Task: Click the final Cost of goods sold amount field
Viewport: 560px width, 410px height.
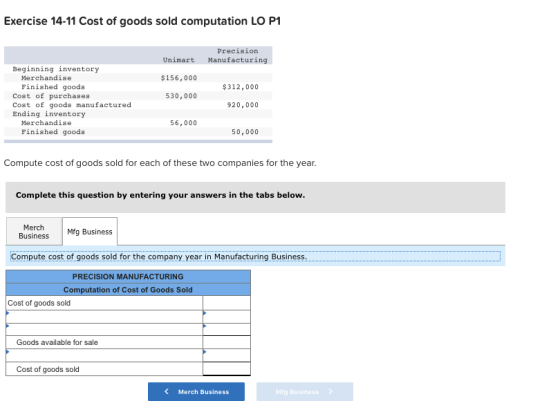Action: (x=226, y=369)
